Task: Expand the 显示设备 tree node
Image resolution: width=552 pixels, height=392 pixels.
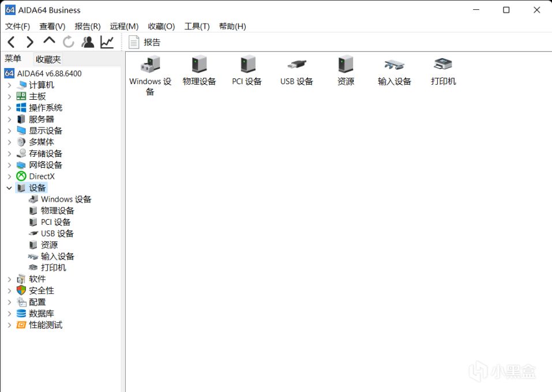Action: point(9,131)
